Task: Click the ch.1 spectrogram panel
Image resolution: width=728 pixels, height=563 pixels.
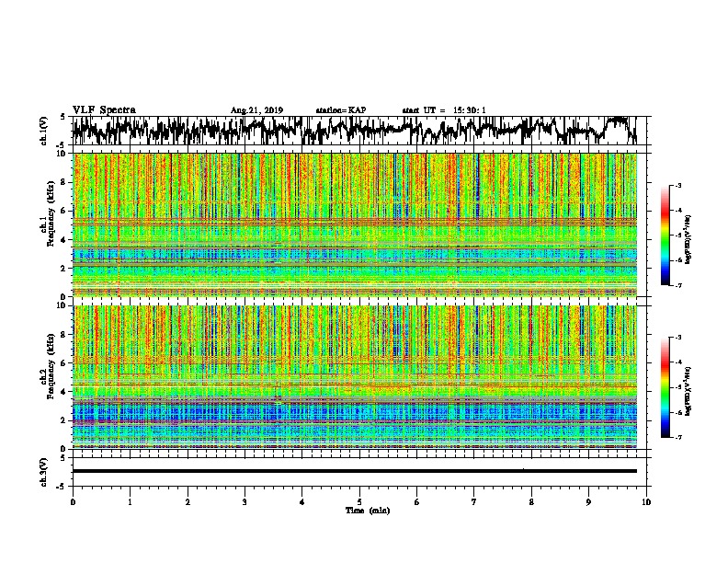Action: [355, 224]
